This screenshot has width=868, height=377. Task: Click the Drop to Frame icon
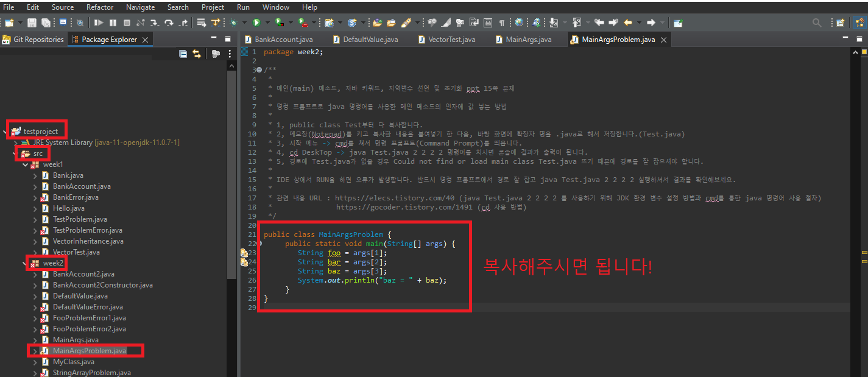point(201,23)
